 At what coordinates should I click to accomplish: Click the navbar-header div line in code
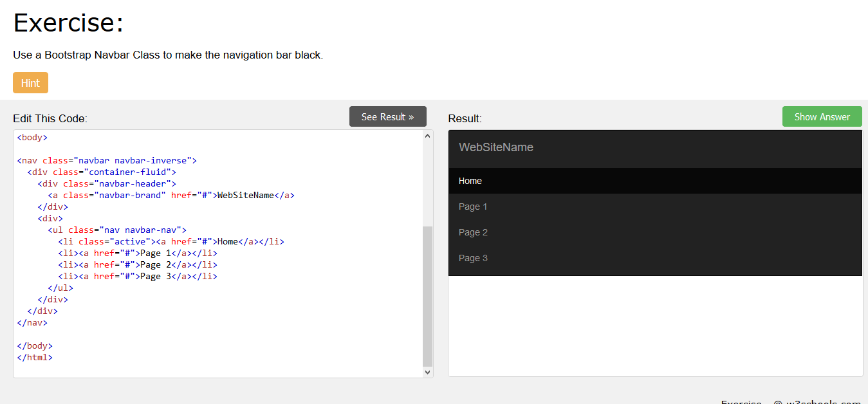[107, 183]
